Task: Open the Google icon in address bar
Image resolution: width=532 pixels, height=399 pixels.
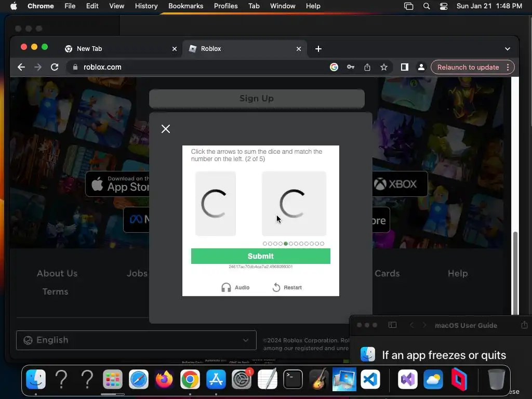Action: (x=334, y=67)
